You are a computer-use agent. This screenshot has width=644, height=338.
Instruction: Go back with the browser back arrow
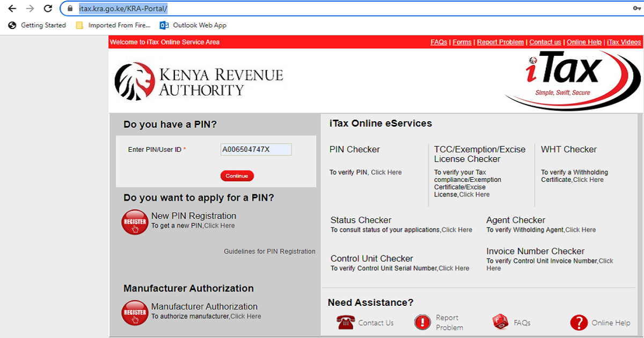click(12, 9)
